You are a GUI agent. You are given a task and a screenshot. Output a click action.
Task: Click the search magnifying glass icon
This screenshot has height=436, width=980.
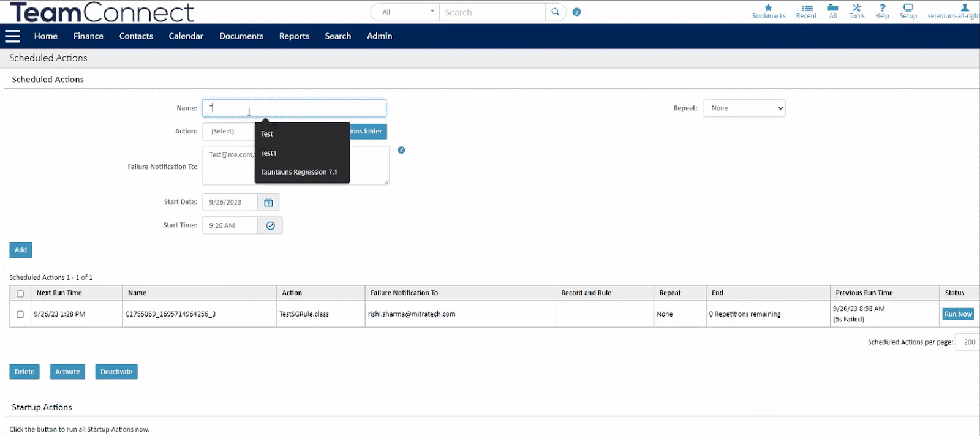(x=555, y=12)
